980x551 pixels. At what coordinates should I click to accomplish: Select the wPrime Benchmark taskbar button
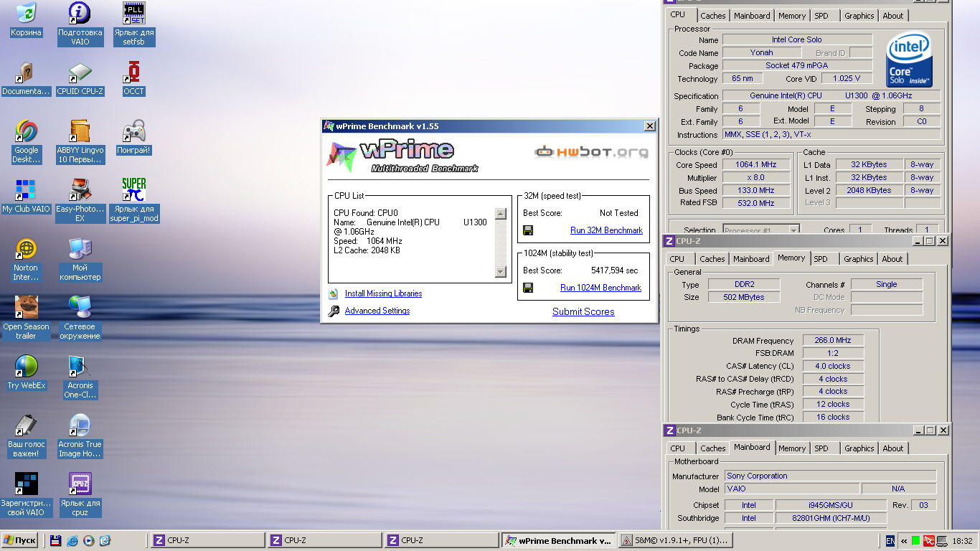pos(557,541)
